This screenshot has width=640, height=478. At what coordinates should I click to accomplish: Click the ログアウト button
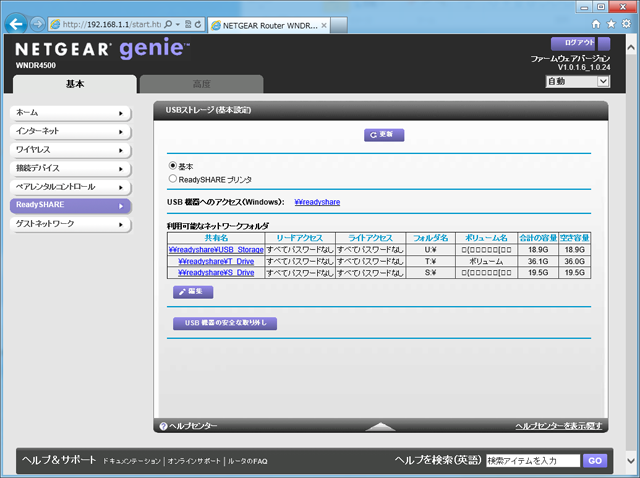pyautogui.click(x=579, y=44)
